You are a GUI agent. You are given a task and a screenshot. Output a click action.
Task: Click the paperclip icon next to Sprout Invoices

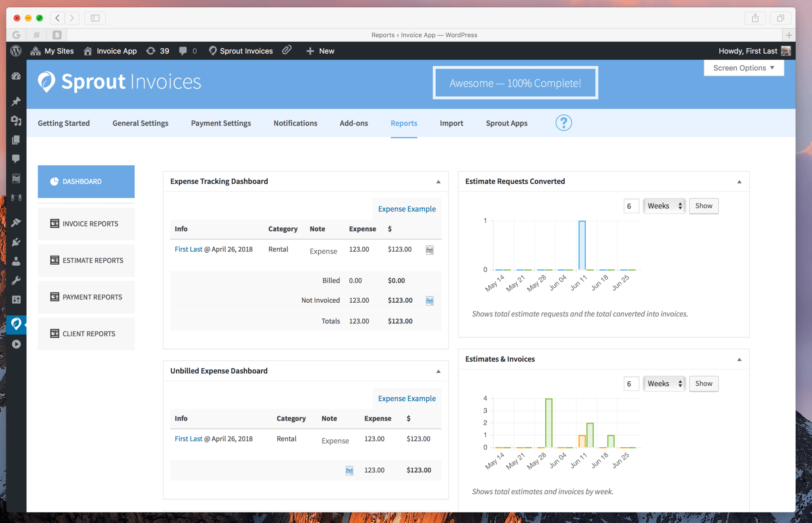point(287,50)
